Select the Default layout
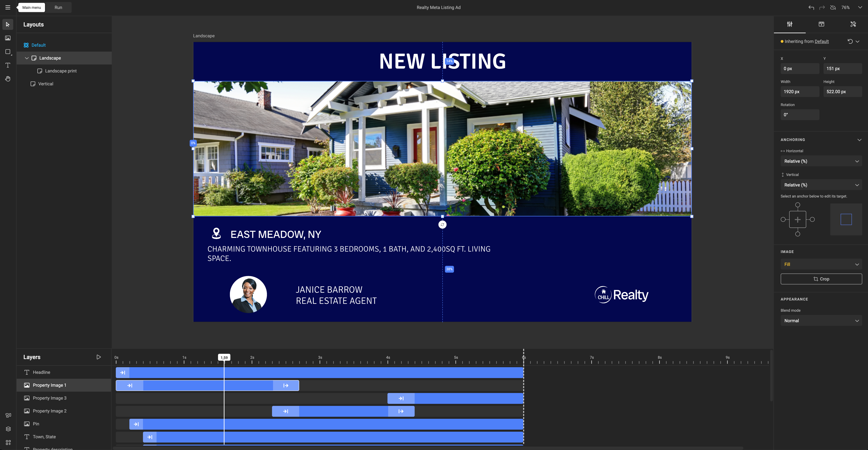Screen dimensions: 868x450 point(38,45)
